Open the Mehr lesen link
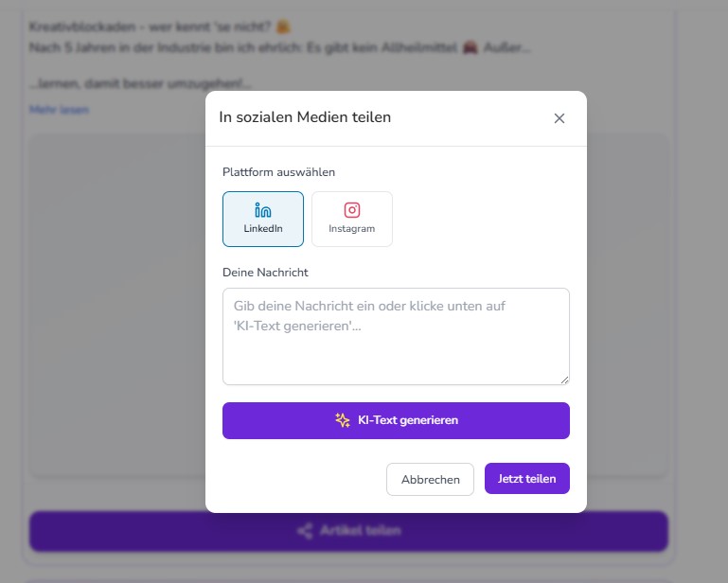Image resolution: width=728 pixels, height=583 pixels. [x=59, y=110]
